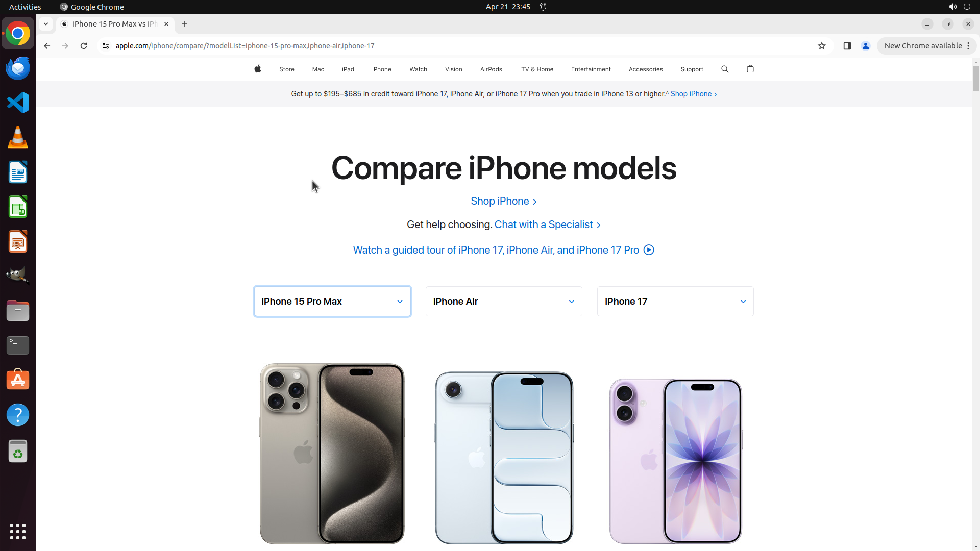Click the address bar URL field
The height and width of the screenshot is (551, 980).
[459, 46]
